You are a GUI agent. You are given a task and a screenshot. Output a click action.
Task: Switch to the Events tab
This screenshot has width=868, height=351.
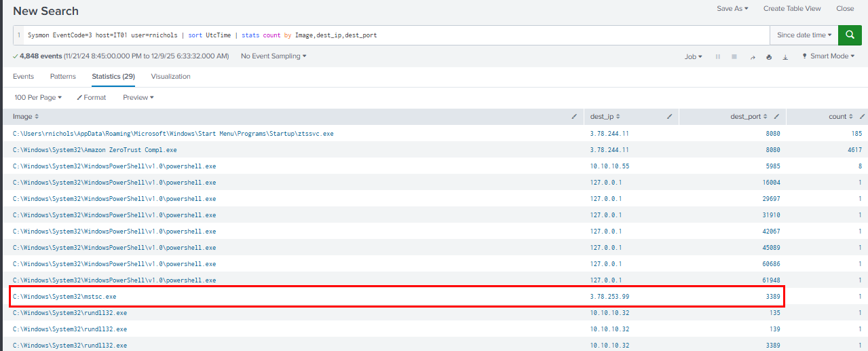(23, 77)
